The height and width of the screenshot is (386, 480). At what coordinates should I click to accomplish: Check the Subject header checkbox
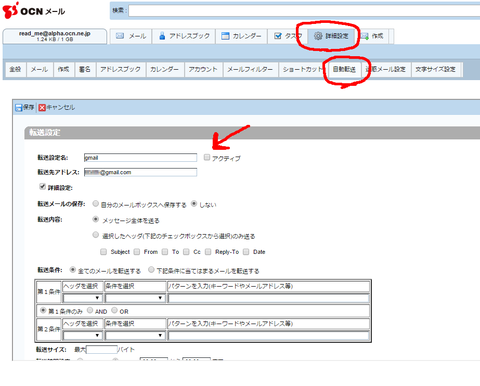104,252
